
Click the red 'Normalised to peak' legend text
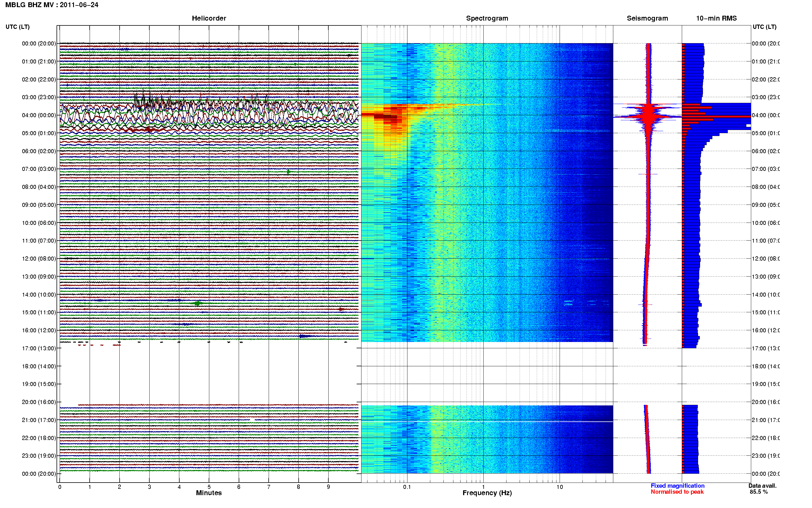677,492
